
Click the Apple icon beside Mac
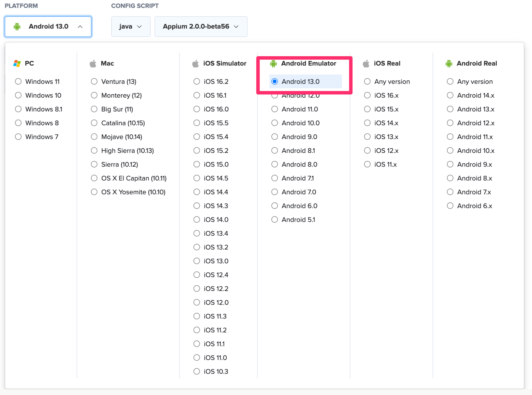tap(93, 64)
